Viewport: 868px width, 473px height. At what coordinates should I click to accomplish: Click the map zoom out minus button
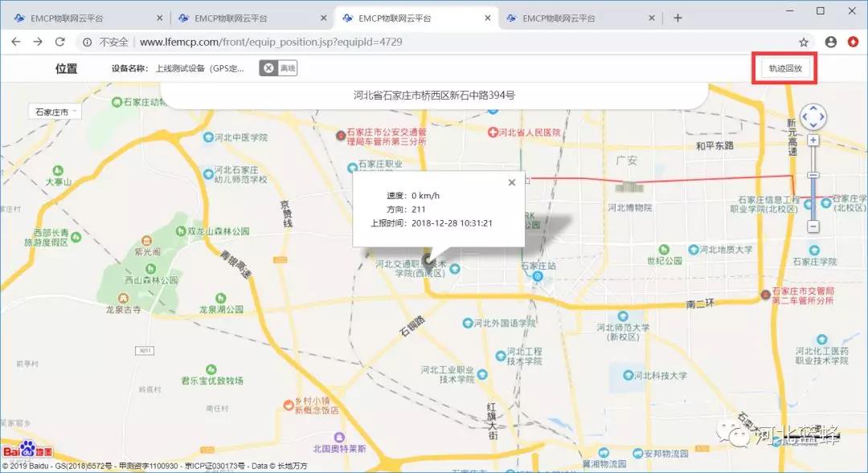tap(813, 226)
